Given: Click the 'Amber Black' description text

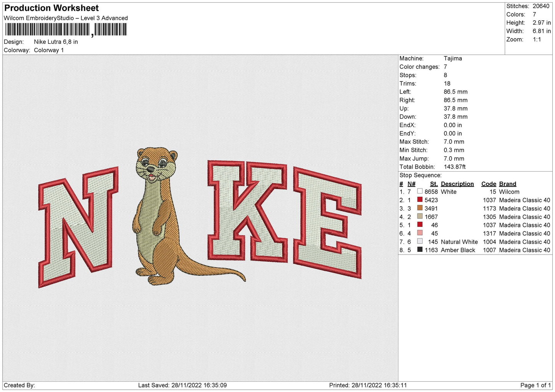Looking at the screenshot, I should [x=458, y=250].
